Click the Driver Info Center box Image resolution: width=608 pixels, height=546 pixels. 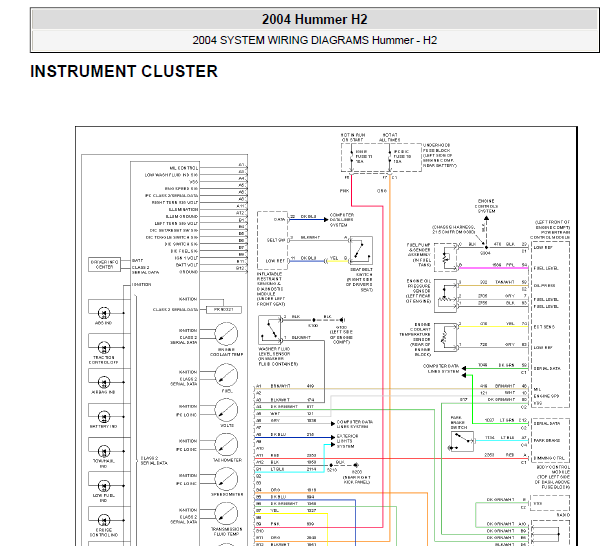104,264
